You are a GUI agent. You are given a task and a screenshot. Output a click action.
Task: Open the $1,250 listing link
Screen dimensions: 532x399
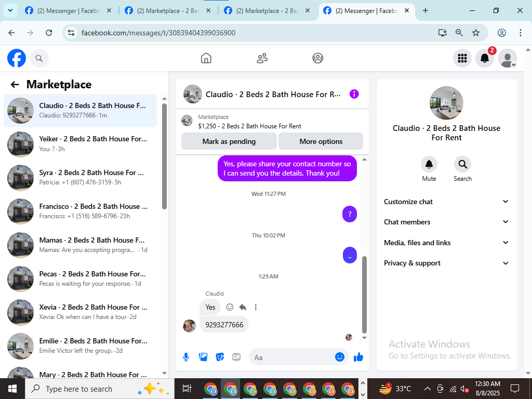250,126
